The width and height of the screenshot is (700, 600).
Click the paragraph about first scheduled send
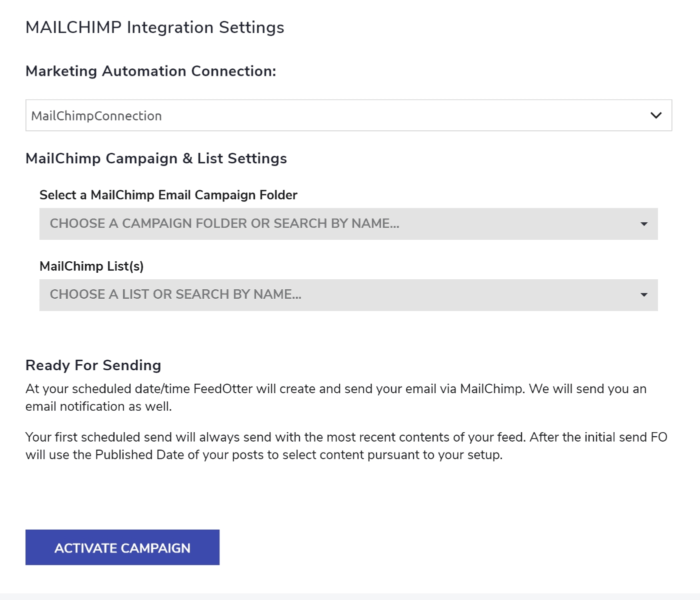[x=346, y=446]
